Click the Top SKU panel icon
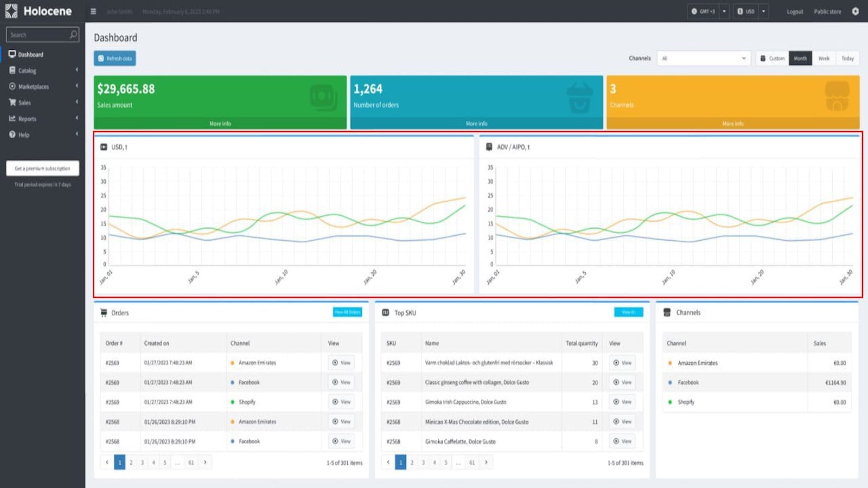The image size is (868, 488). coord(386,313)
